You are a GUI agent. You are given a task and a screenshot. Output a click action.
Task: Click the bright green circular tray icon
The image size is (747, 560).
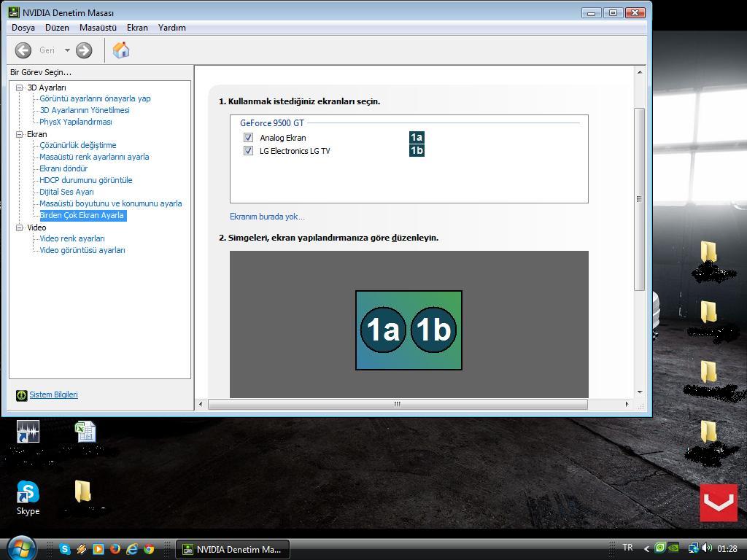coord(660,548)
